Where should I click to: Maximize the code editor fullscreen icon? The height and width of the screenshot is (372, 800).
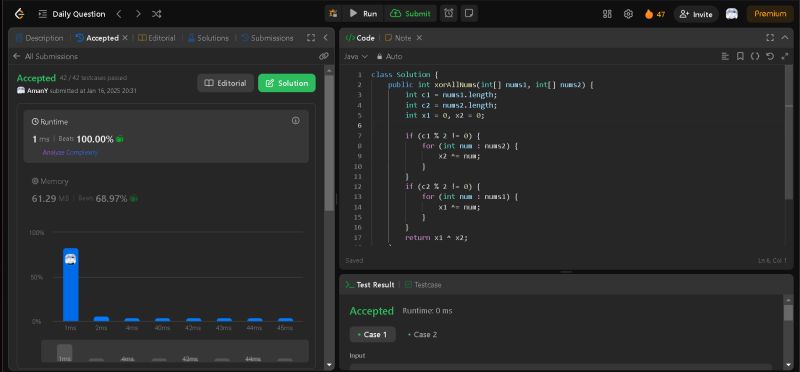[770, 38]
